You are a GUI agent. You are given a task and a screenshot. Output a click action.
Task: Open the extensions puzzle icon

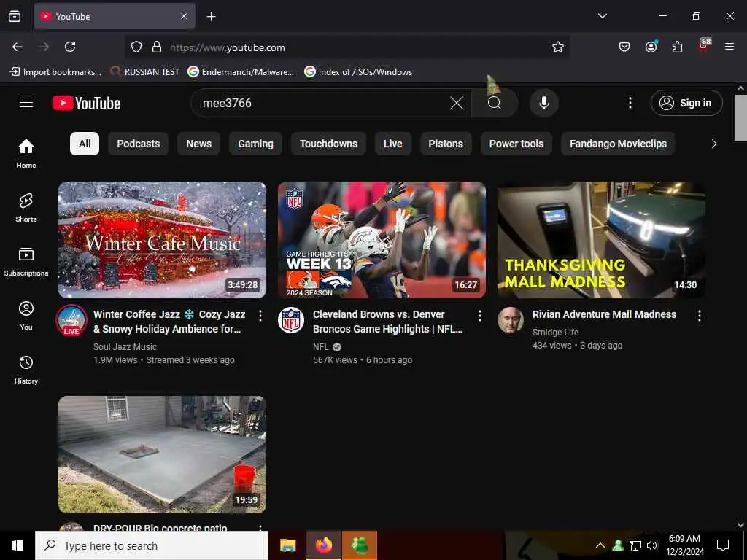pos(677,47)
